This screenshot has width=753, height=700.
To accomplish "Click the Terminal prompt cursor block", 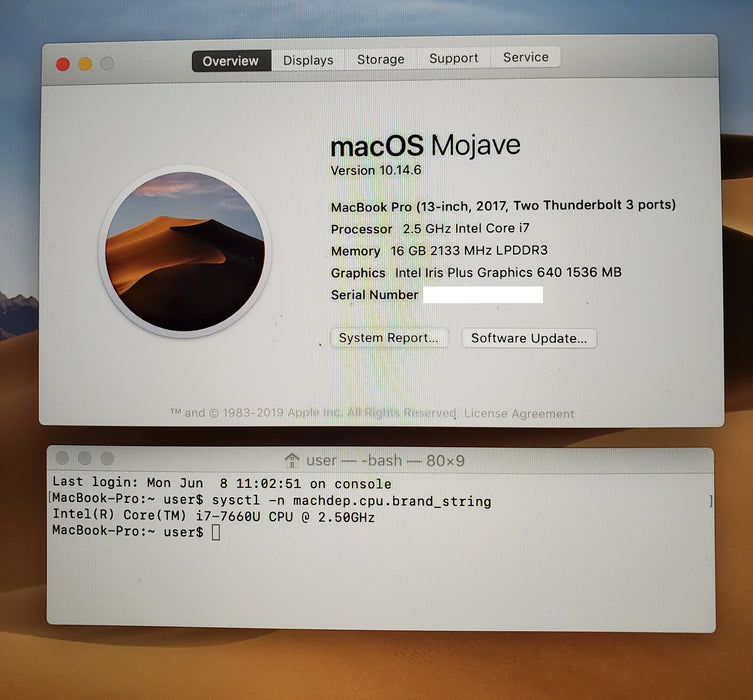I will pos(216,532).
